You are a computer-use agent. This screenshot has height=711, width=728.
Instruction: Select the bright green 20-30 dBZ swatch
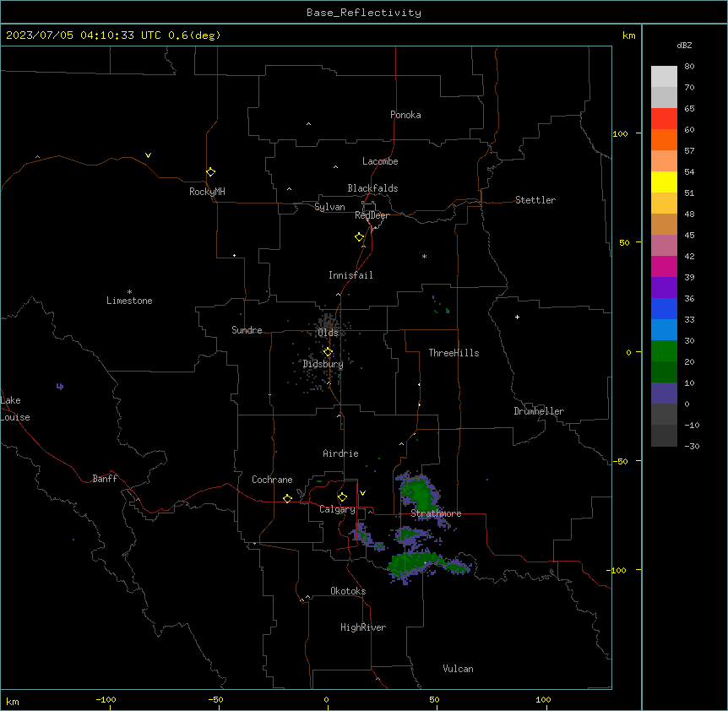click(664, 351)
